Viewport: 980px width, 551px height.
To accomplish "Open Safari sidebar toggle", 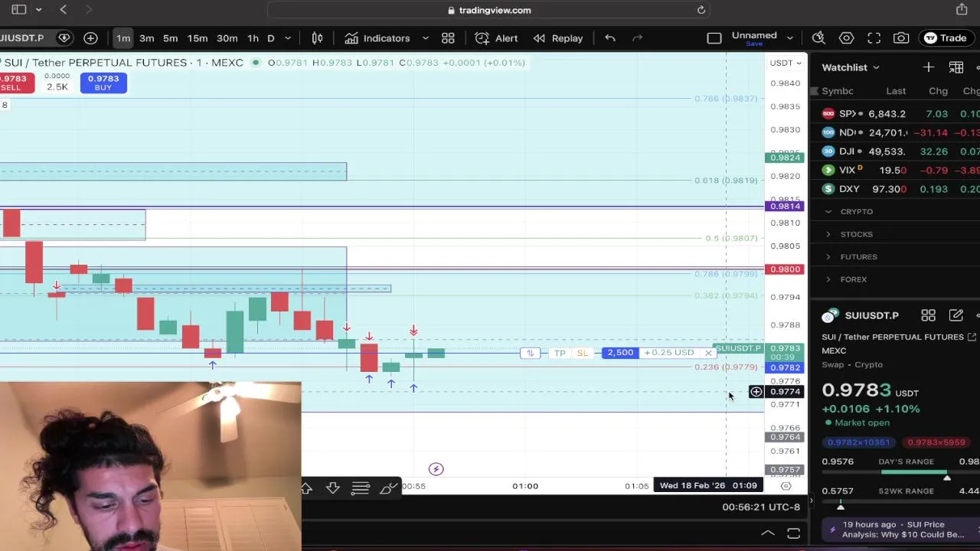I will (19, 10).
